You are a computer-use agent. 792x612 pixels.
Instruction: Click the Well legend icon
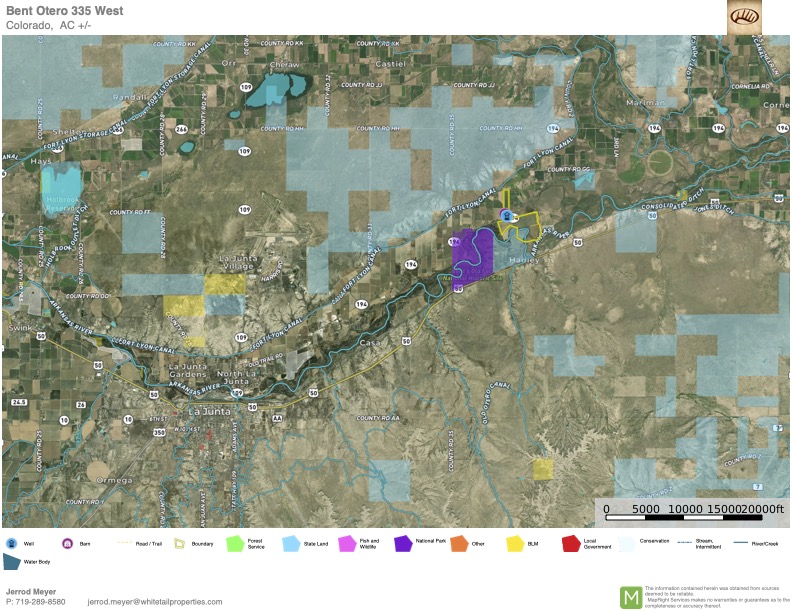(x=12, y=543)
